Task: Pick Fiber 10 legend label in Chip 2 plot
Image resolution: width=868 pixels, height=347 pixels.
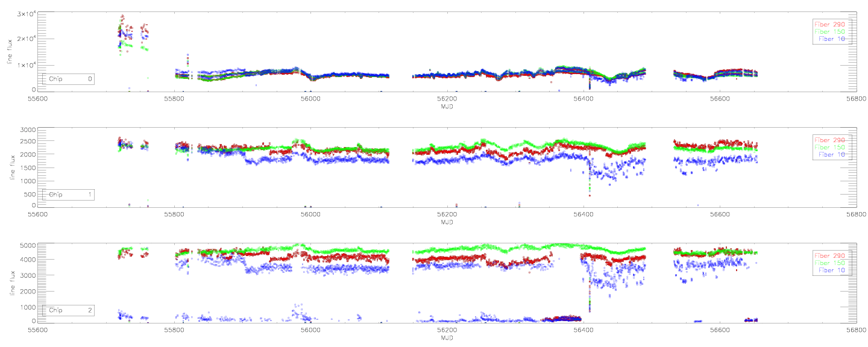Action: [832, 270]
